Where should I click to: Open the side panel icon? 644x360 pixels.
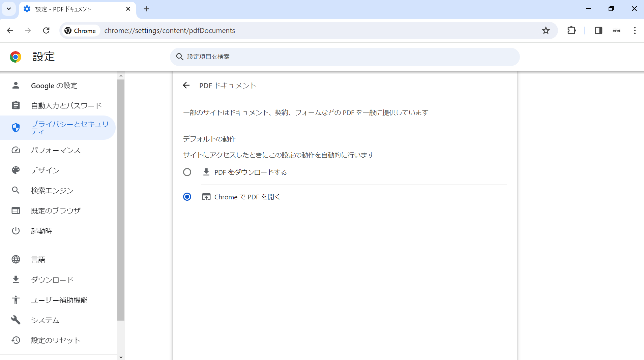tap(598, 30)
